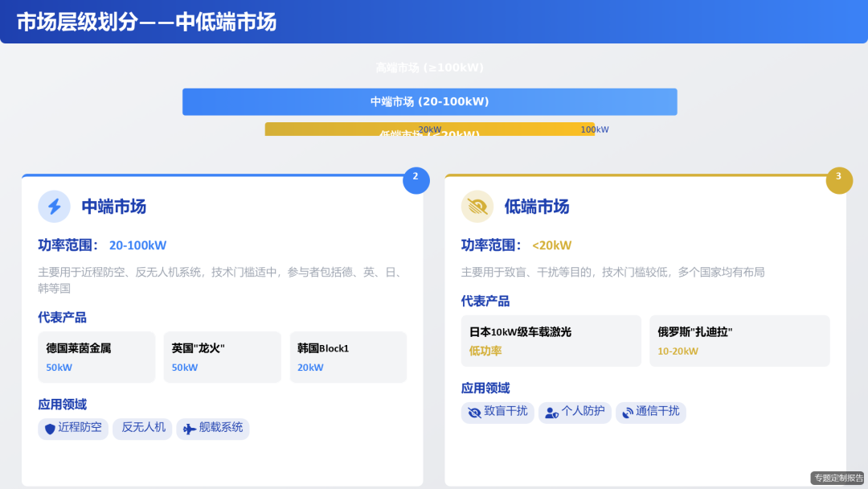
Task: Click the 俄罗斯扎迪拉 product card
Action: coord(739,341)
